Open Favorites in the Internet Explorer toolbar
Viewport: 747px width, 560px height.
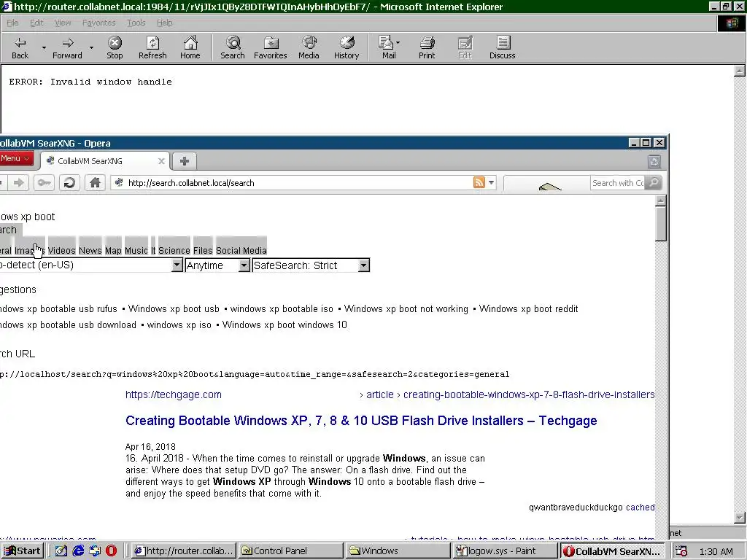[x=270, y=47]
